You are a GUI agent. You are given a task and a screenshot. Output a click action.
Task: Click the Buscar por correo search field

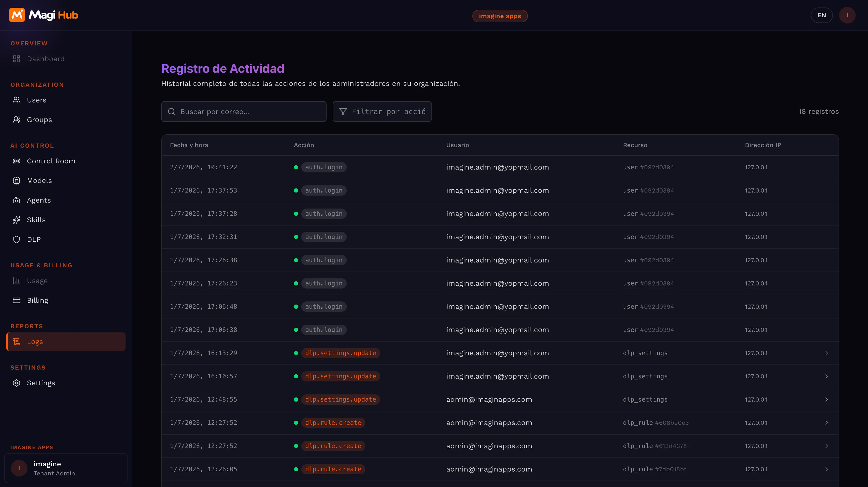[x=244, y=111]
